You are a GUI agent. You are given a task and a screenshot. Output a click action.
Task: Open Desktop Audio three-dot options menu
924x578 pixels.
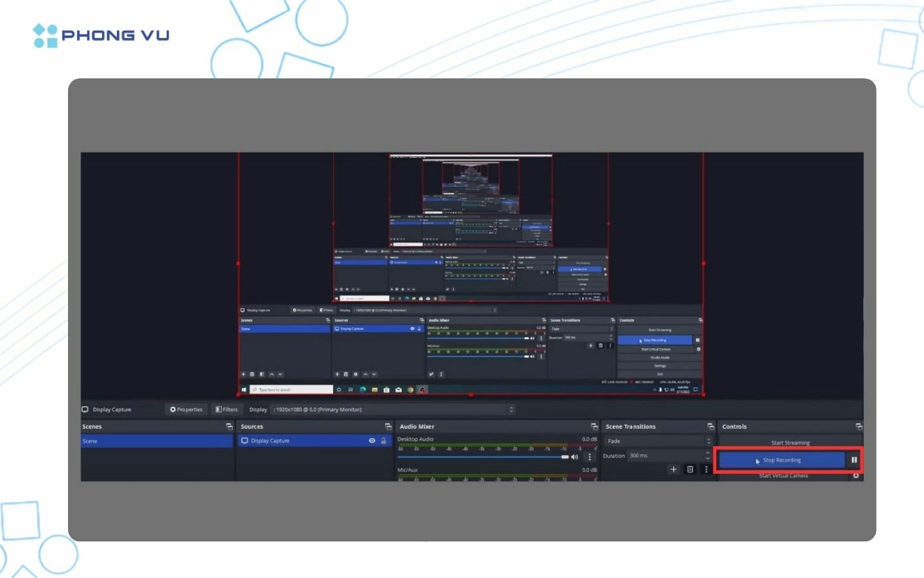pyautogui.click(x=590, y=457)
